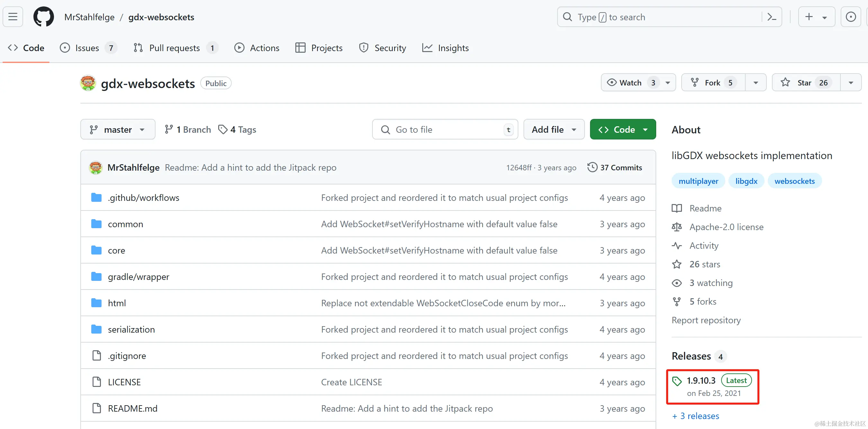Open the master branch selector
The height and width of the screenshot is (429, 868).
coord(118,130)
